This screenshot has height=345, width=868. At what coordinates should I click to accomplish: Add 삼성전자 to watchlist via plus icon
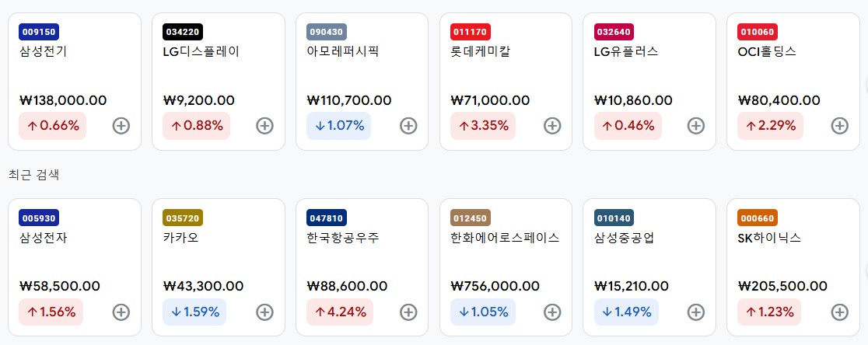[x=121, y=312]
